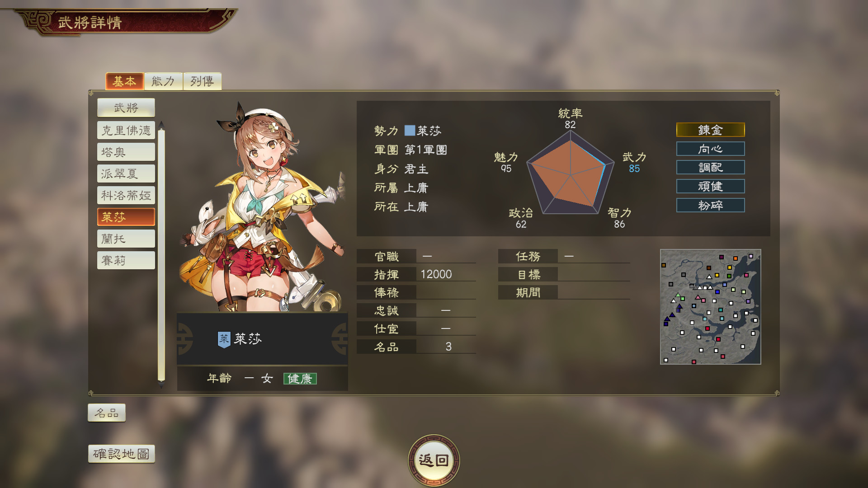Click the officer list scroll up arrow
The height and width of the screenshot is (488, 868).
(161, 125)
